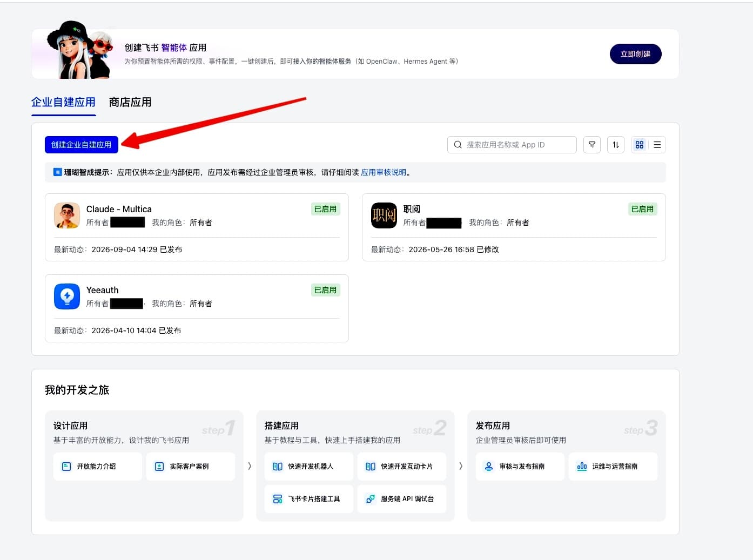Click the 立即创建 button

(636, 54)
